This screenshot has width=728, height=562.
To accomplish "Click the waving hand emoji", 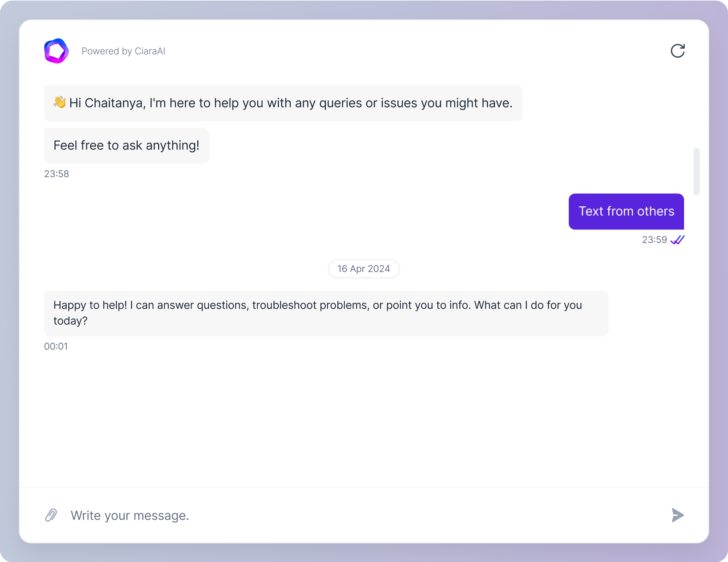I will click(60, 102).
